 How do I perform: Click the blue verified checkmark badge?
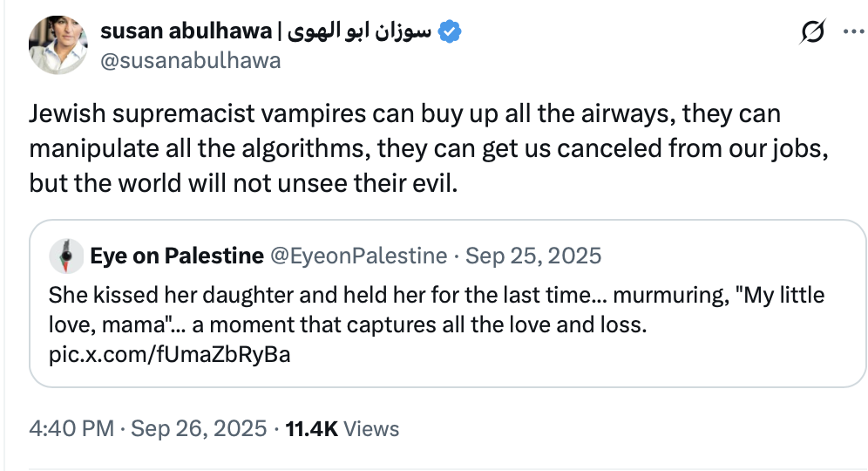[x=450, y=32]
